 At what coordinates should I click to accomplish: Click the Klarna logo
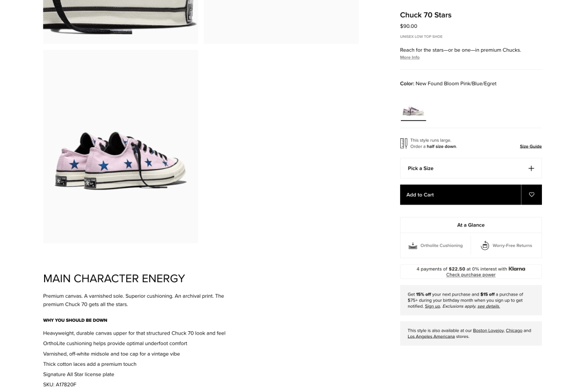tap(517, 269)
